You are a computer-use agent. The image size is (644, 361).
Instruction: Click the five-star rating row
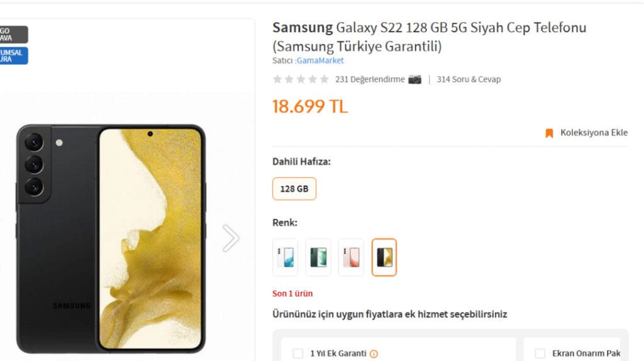click(x=301, y=79)
